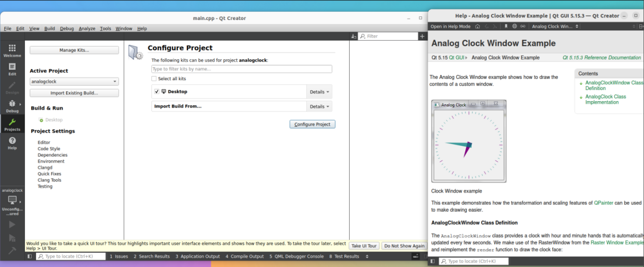
Task: Open the Edit menu
Action: tap(20, 28)
